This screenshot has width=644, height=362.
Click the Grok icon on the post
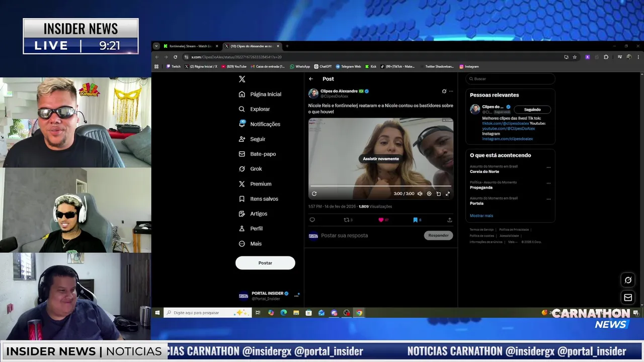pos(444,92)
